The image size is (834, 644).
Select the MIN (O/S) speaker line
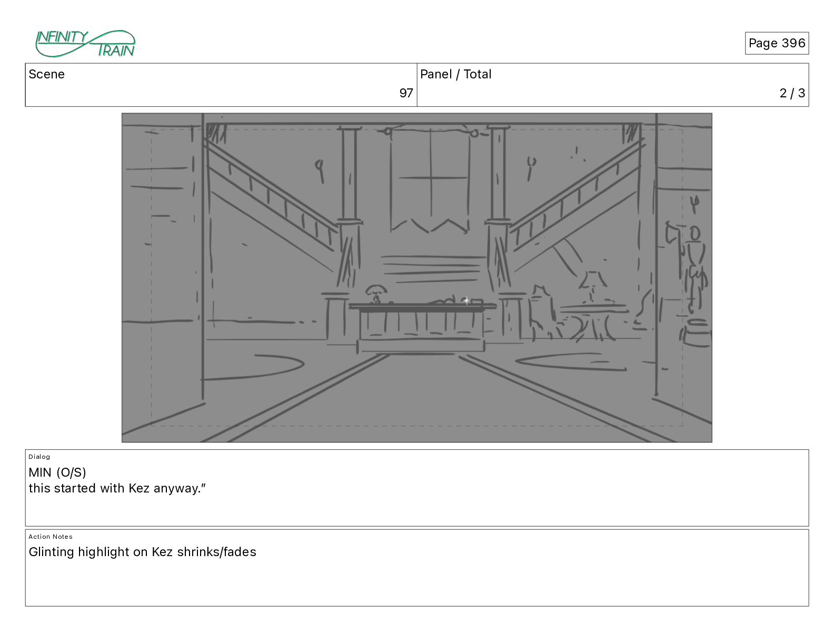[x=57, y=472]
